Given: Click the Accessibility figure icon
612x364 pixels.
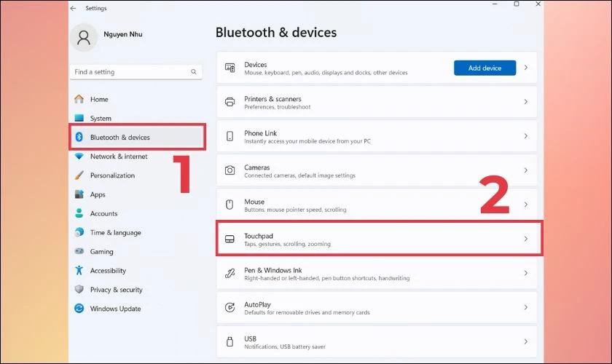Looking at the screenshot, I should (79, 270).
